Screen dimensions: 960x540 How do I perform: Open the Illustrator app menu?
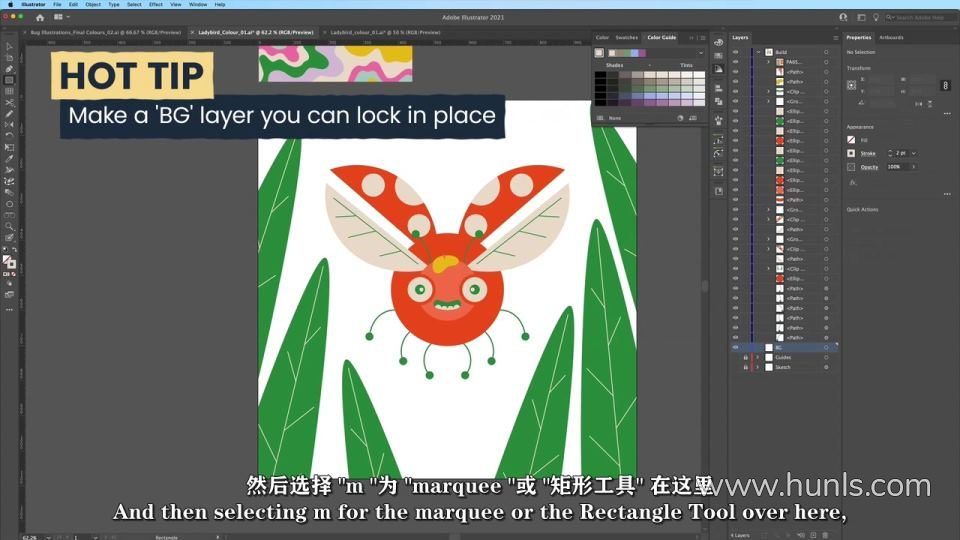33,4
